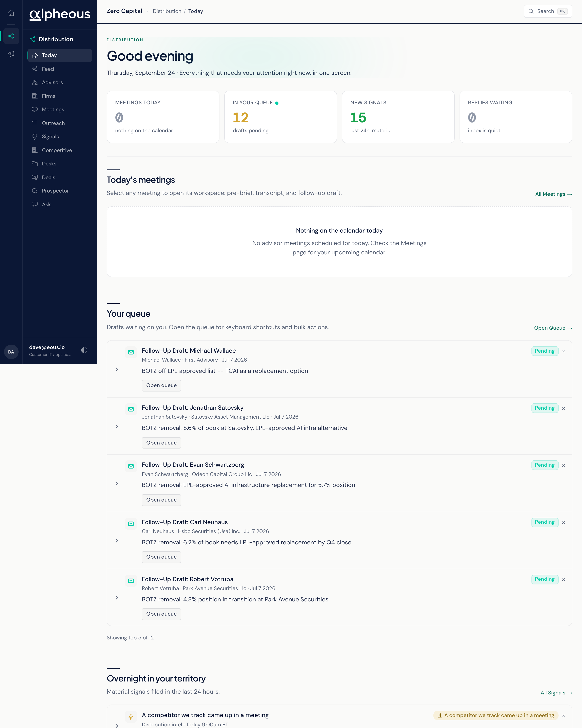Click the Search field

click(x=548, y=11)
